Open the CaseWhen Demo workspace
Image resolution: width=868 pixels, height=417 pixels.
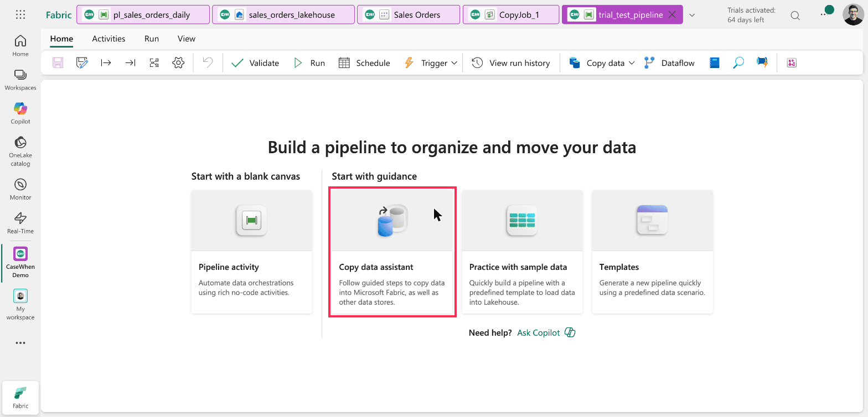(x=20, y=262)
